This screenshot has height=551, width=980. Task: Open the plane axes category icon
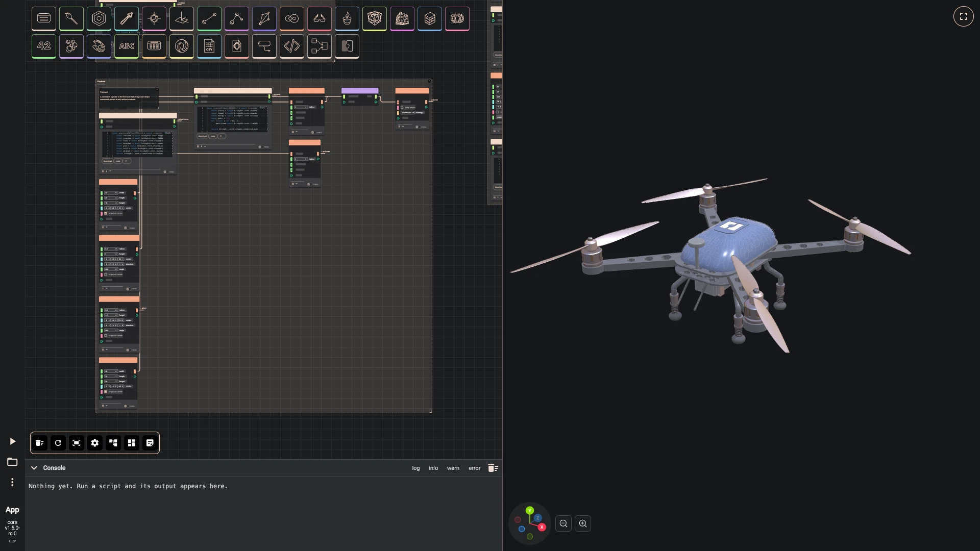pyautogui.click(x=182, y=19)
